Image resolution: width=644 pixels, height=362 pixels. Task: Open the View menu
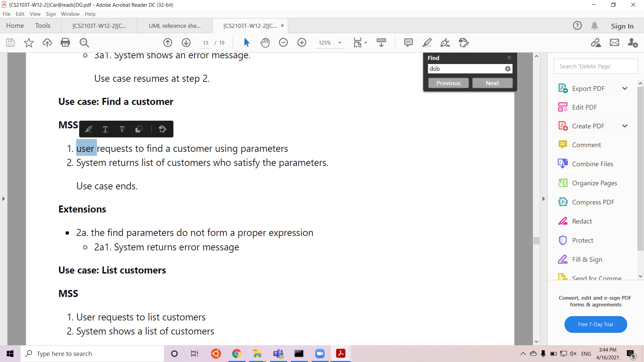(35, 14)
